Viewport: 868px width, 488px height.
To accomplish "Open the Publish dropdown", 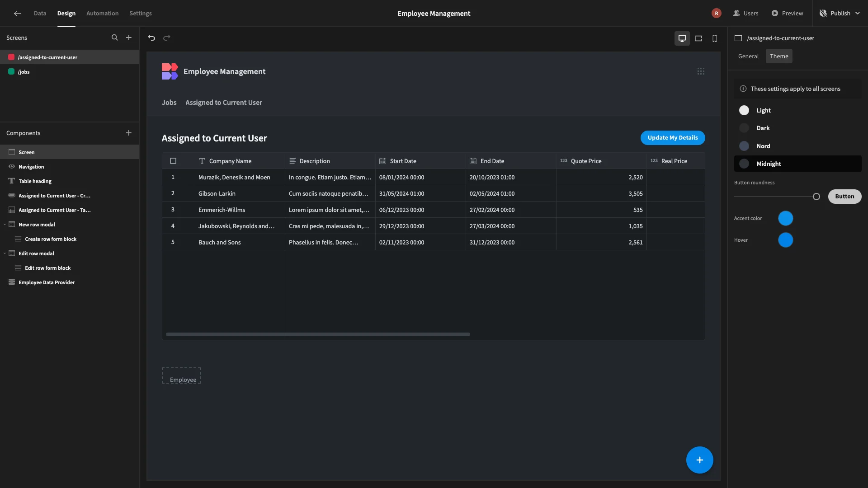I will (840, 14).
